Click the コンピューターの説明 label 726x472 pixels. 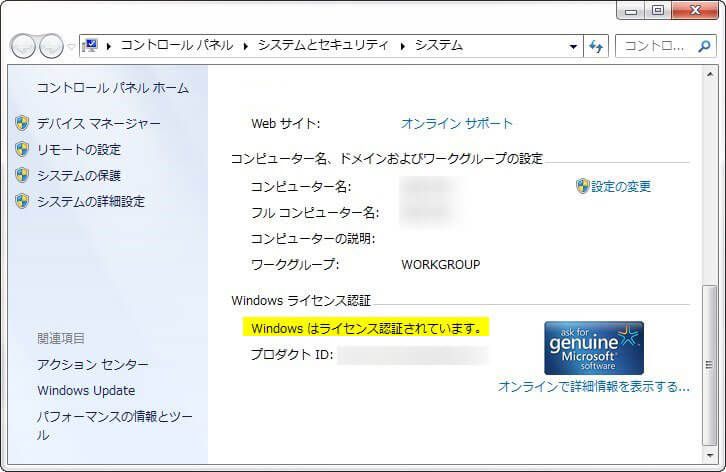pos(313,238)
